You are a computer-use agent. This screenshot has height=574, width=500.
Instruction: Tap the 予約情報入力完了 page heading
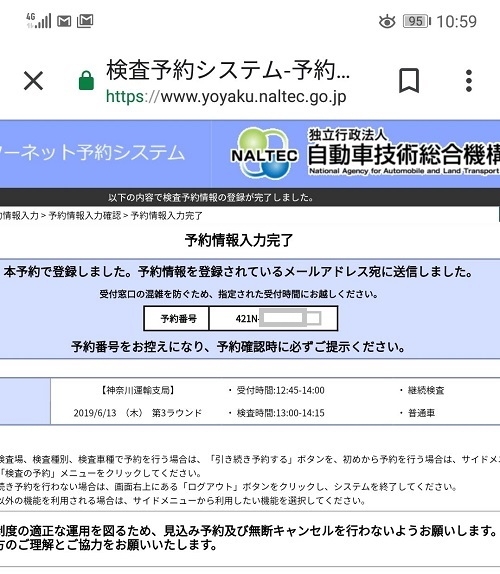pos(239,241)
